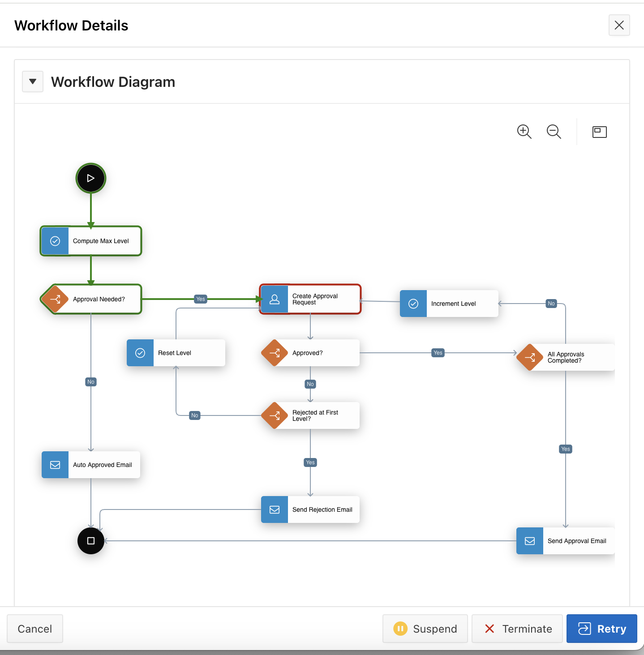Viewport: 644px width, 655px height.
Task: Click the zoom in magnifier icon
Action: click(x=524, y=132)
